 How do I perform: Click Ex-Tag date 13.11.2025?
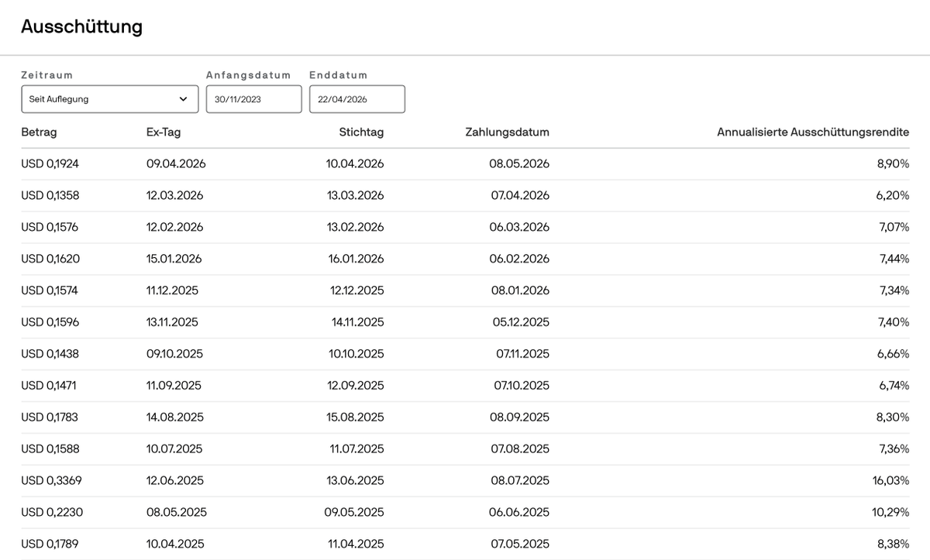tap(173, 322)
